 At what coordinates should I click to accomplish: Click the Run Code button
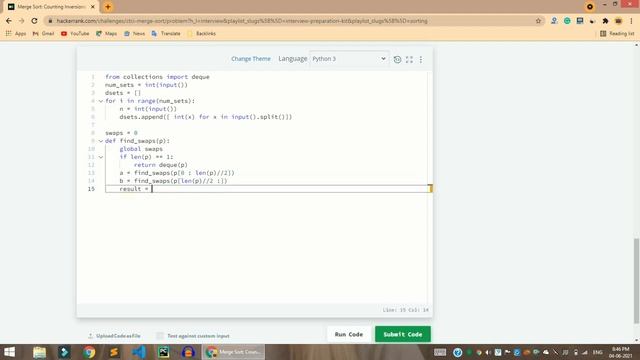tap(349, 334)
